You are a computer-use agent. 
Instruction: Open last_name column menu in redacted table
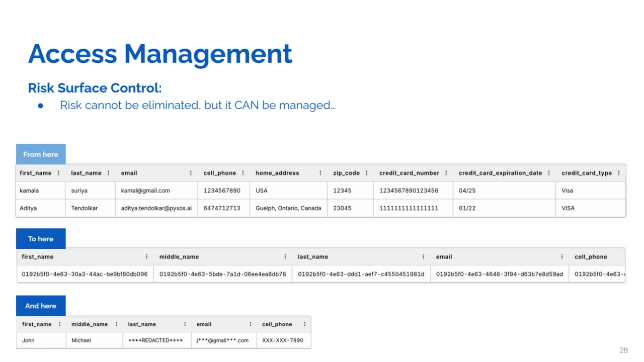[185, 324]
